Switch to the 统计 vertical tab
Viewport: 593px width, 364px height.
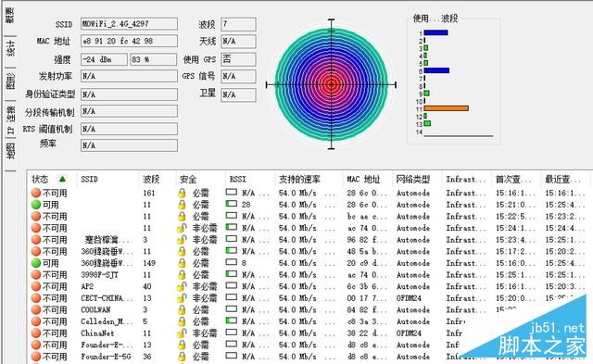pos(10,48)
